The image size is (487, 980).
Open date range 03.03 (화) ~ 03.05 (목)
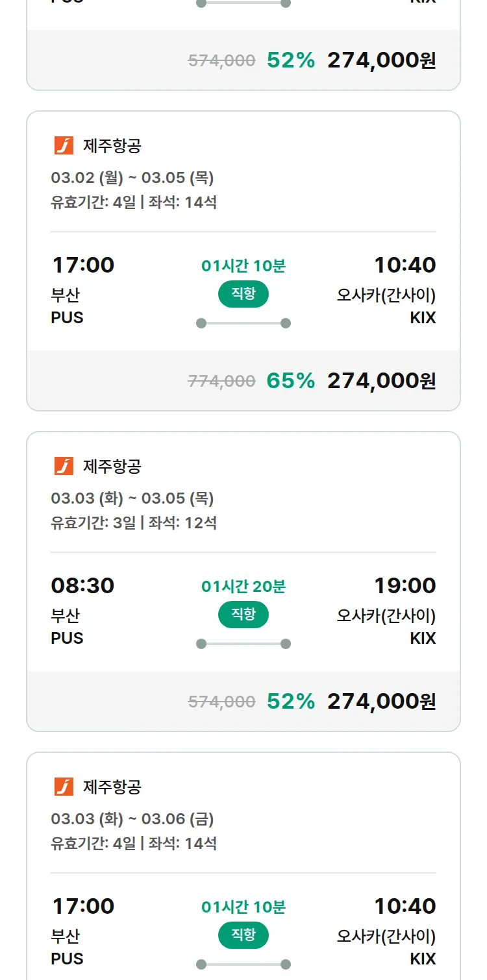pos(132,498)
